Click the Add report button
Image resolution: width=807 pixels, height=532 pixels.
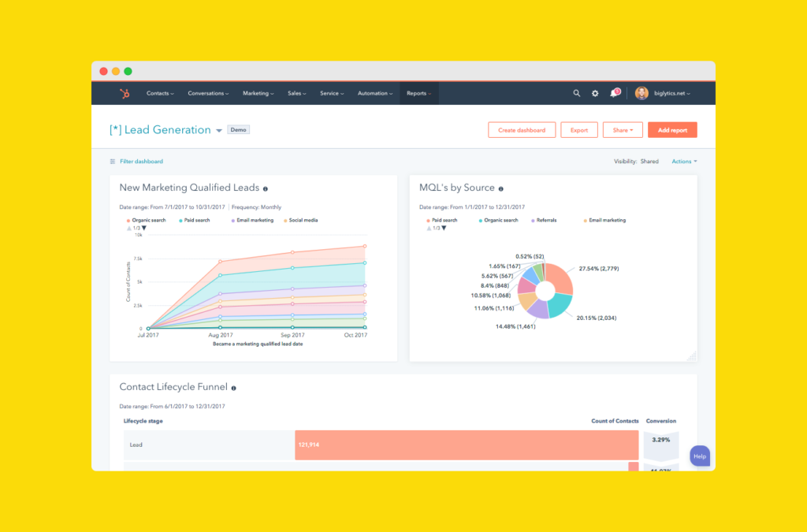pyautogui.click(x=672, y=130)
